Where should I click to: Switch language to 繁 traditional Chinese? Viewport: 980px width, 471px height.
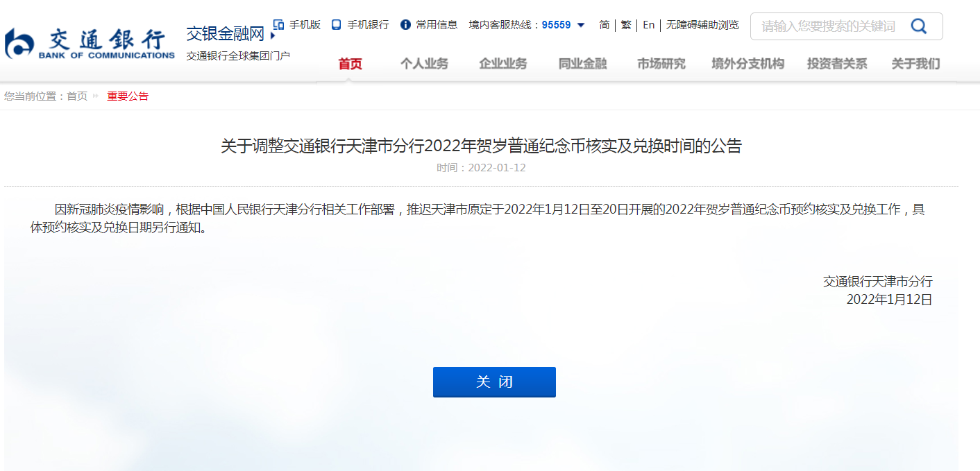point(626,25)
